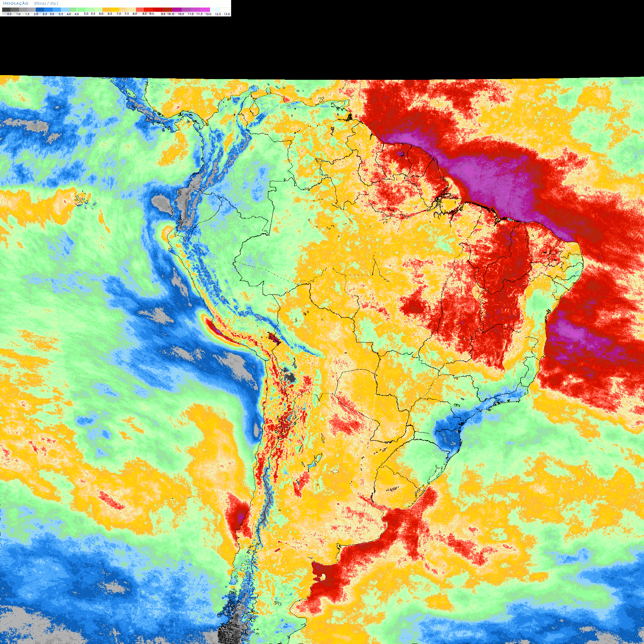Select the orange legend swatch above 6.5
Viewport: 644px width, 644px height.
point(106,10)
